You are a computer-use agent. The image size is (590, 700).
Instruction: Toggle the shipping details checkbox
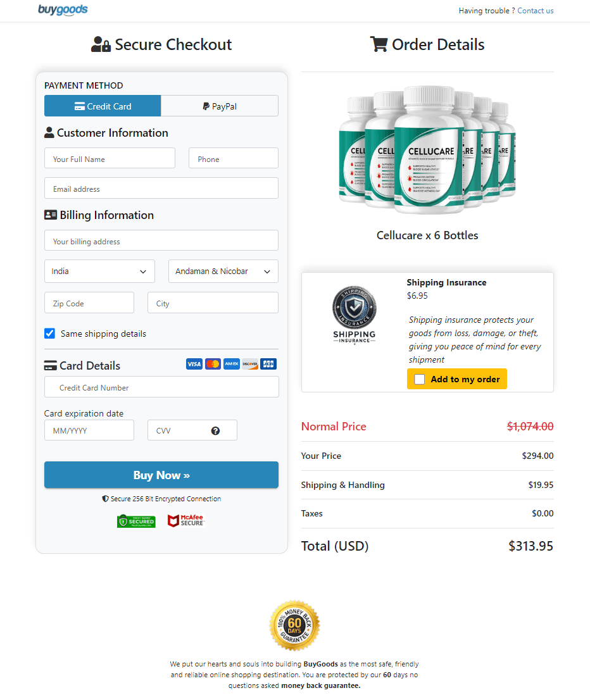pos(49,333)
